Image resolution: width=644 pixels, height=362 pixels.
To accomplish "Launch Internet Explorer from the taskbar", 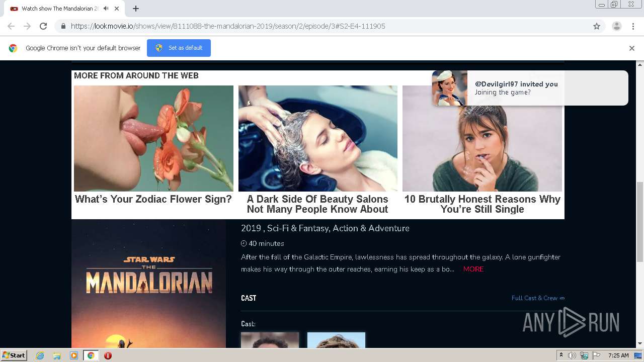I will [40, 355].
